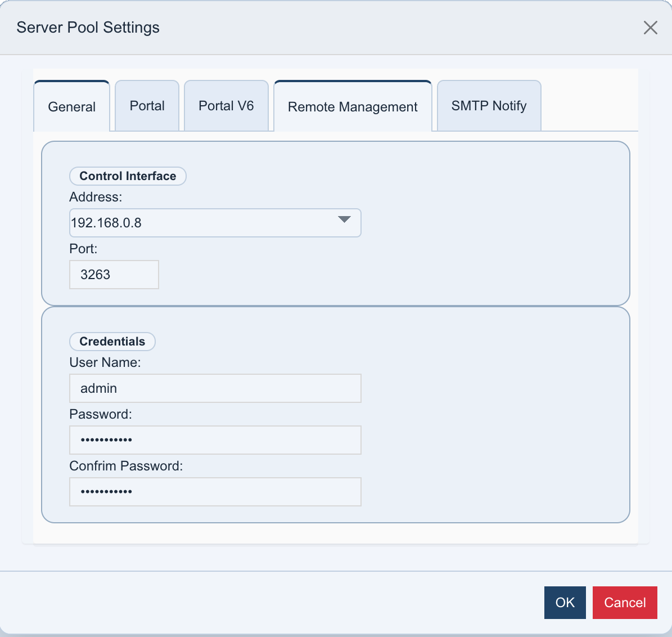Close the Server Pool Settings dialog

click(651, 27)
